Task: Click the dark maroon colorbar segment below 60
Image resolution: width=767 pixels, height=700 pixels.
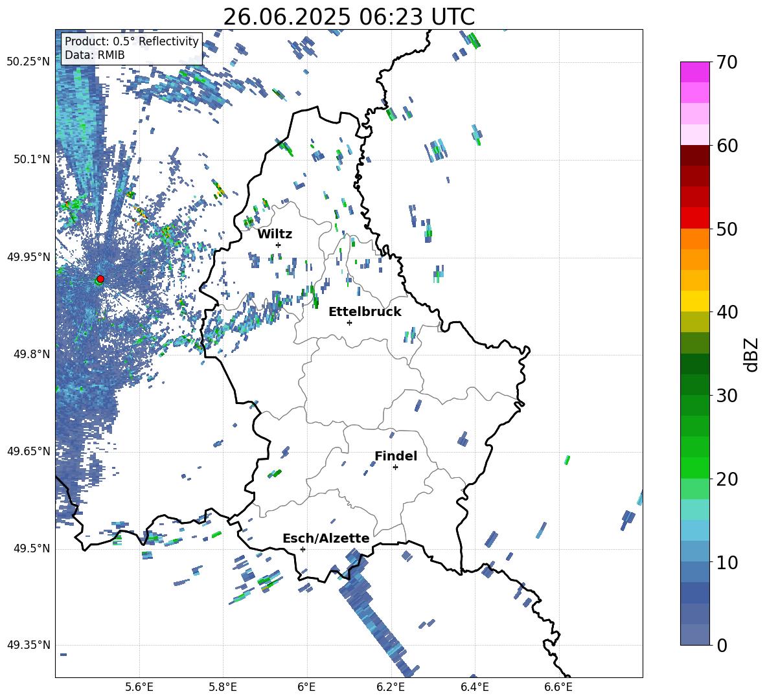Action: coord(694,155)
